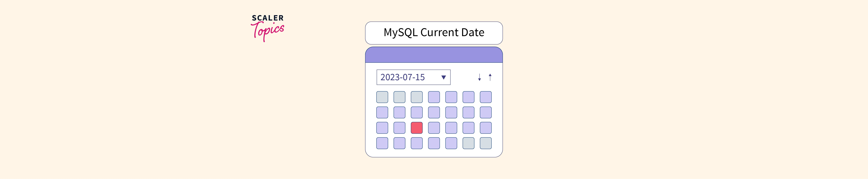This screenshot has height=179, width=868.
Task: Select the first cell of the second calendar row
Action: tap(382, 112)
